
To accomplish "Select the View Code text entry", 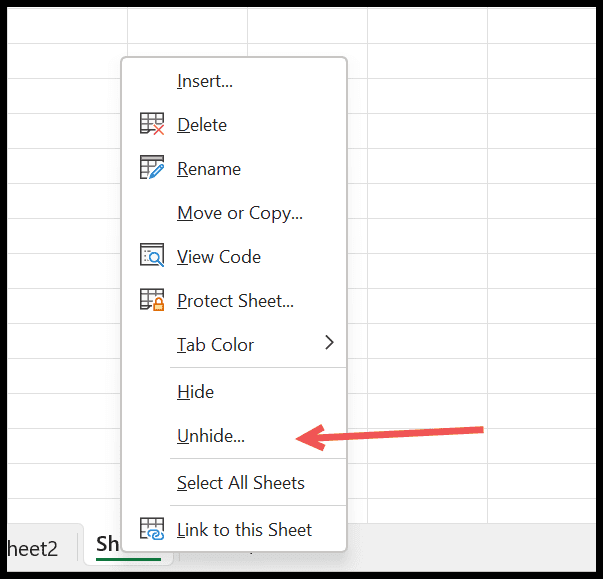I will [x=219, y=257].
